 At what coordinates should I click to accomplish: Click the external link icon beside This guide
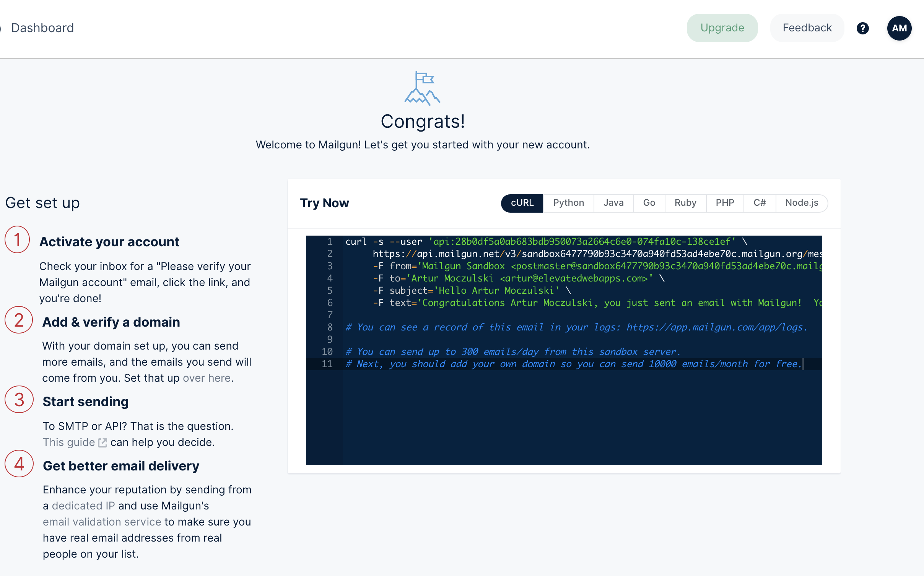coord(102,443)
